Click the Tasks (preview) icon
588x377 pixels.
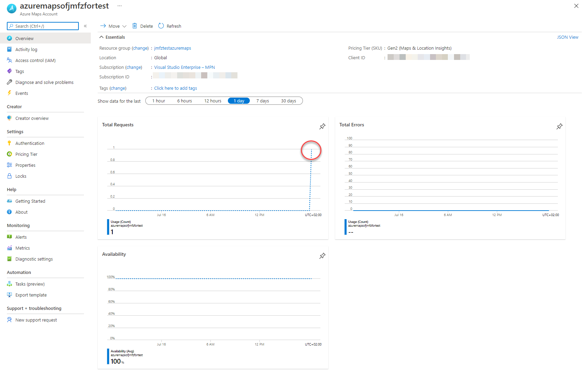[10, 284]
